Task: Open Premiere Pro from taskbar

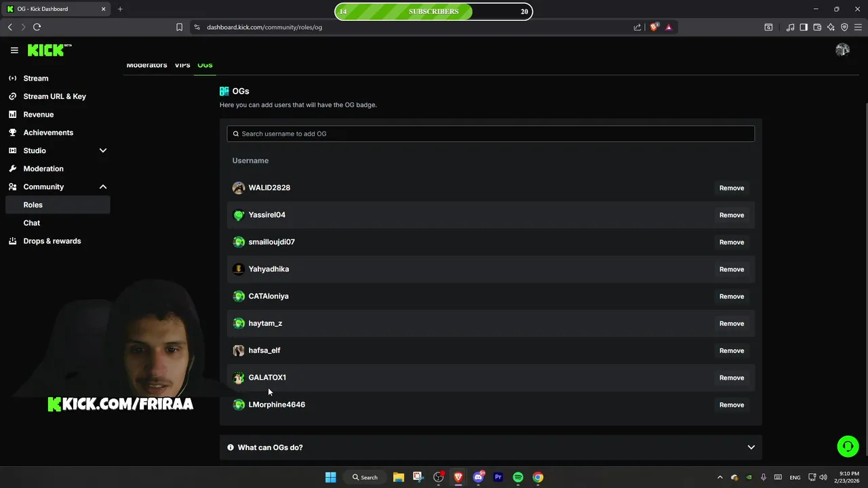Action: coord(498,477)
